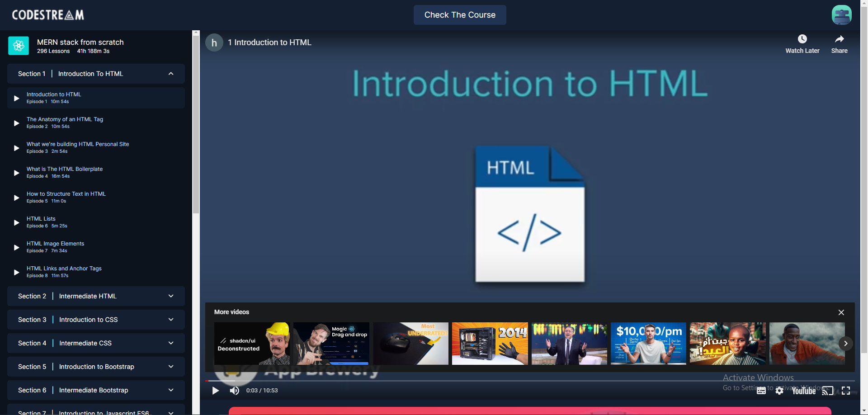Click the CodeStream logo
Viewport: 868px width, 415px height.
(48, 15)
